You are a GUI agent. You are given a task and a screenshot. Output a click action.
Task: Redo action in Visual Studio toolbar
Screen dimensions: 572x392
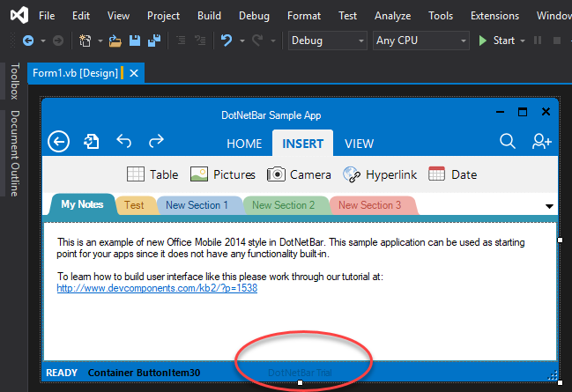[x=257, y=41]
